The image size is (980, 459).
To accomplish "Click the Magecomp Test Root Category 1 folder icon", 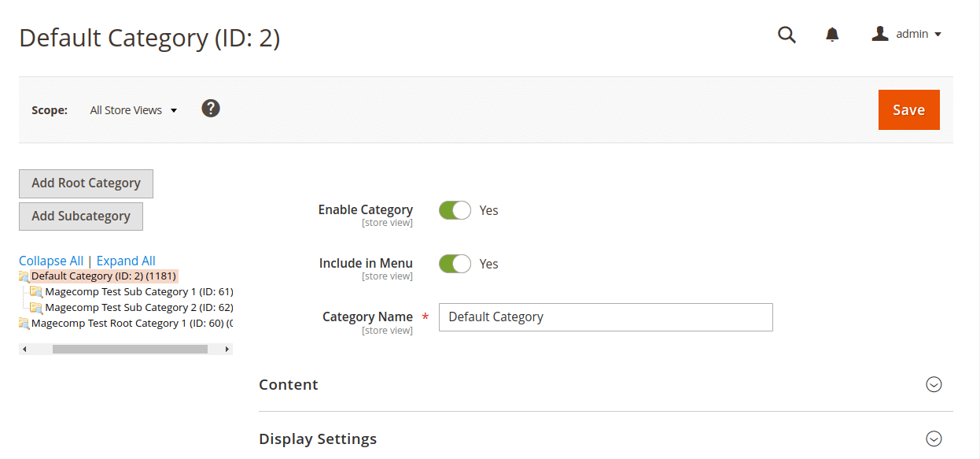I will point(24,324).
